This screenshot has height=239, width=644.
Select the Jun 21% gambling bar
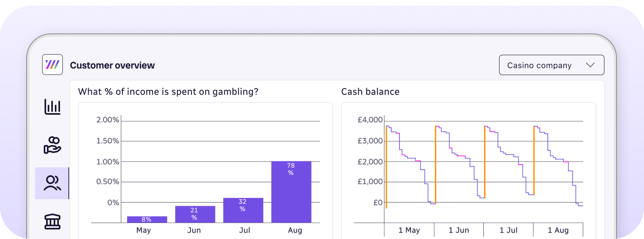coord(195,214)
